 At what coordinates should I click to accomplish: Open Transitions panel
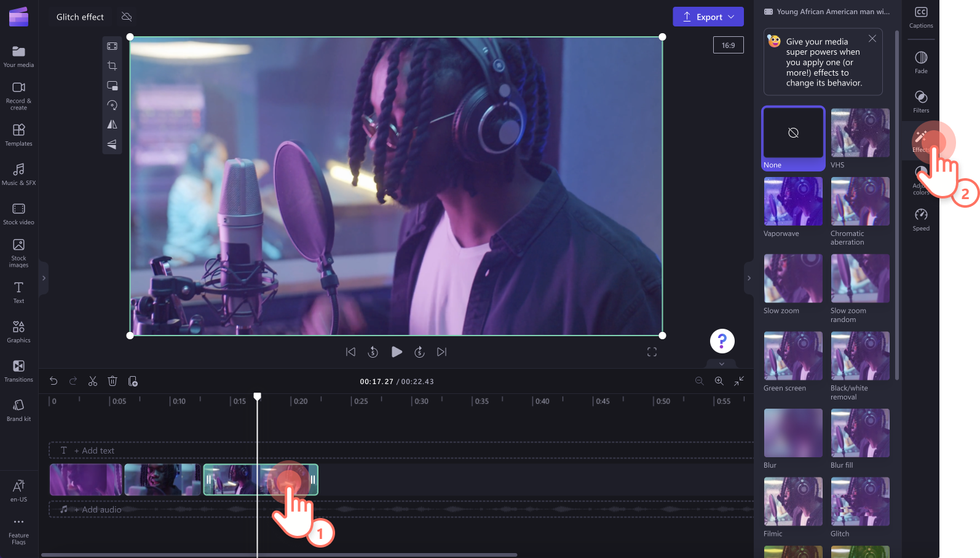(18, 371)
